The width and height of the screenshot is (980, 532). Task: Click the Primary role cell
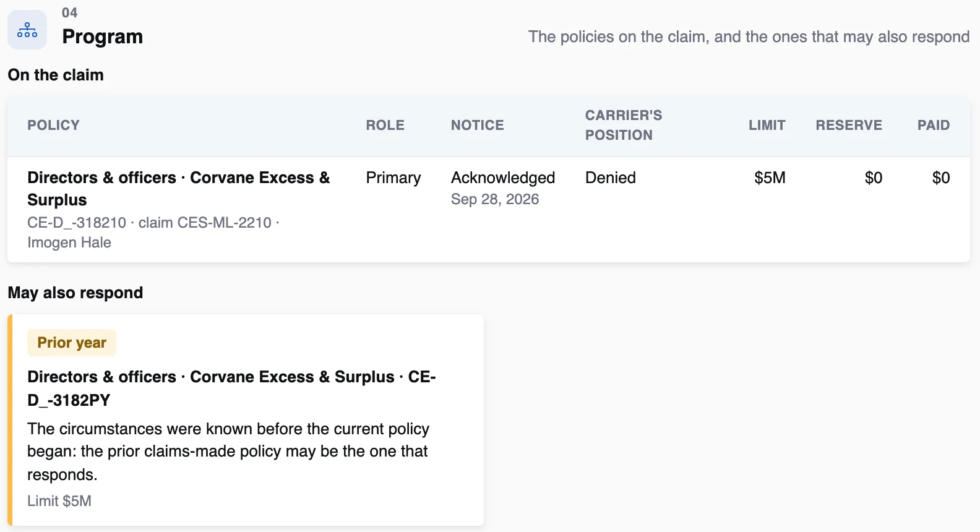point(393,178)
